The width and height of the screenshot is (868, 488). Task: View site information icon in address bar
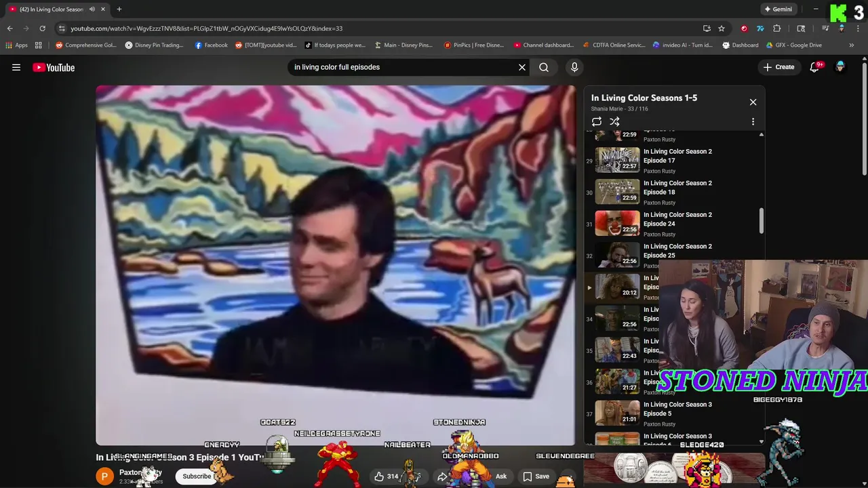pyautogui.click(x=62, y=28)
